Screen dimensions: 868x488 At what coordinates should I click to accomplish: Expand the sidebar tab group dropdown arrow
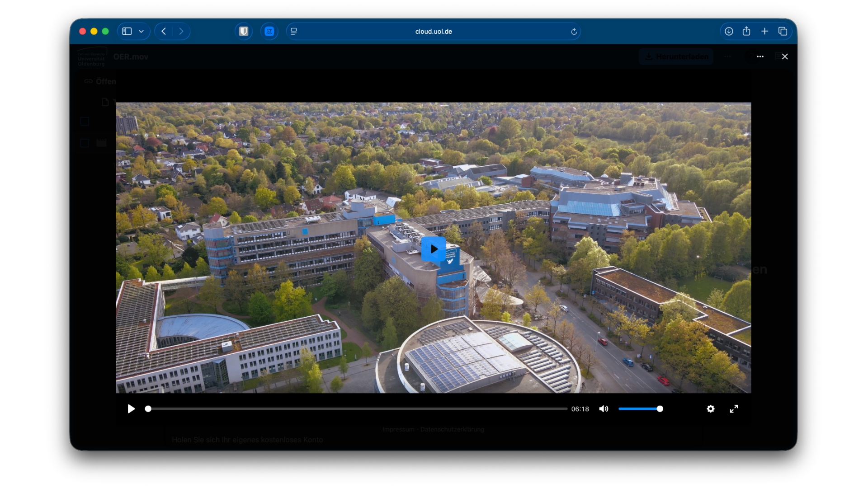pos(142,31)
